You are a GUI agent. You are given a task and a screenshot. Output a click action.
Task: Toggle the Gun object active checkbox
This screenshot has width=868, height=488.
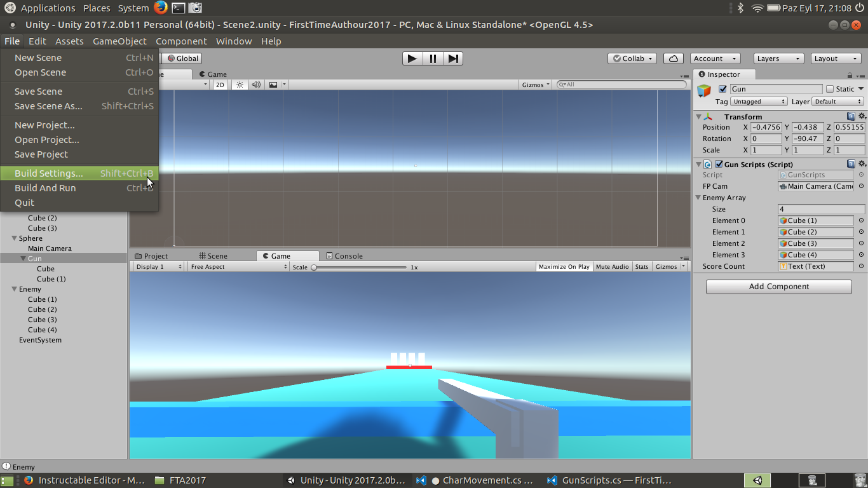722,89
